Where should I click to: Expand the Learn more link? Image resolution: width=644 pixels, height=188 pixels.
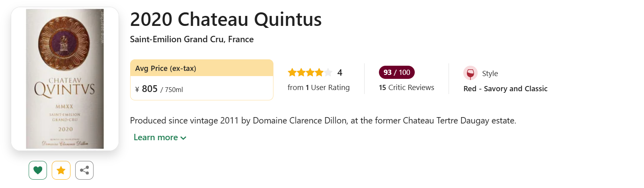(156, 137)
